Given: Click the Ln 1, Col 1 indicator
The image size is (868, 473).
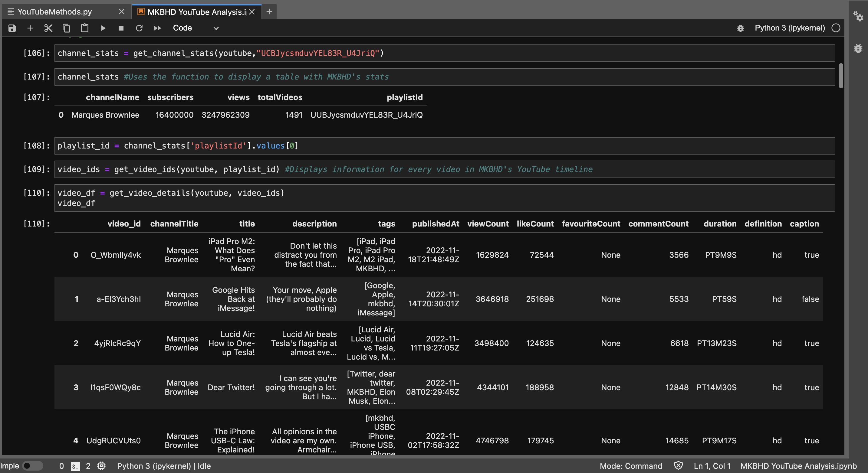Looking at the screenshot, I should point(712,466).
